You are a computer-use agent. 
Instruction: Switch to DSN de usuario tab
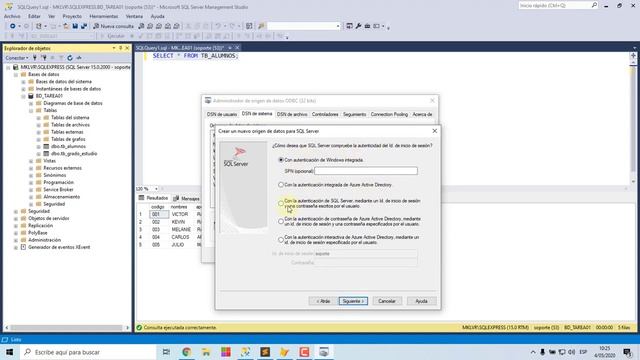coord(222,114)
